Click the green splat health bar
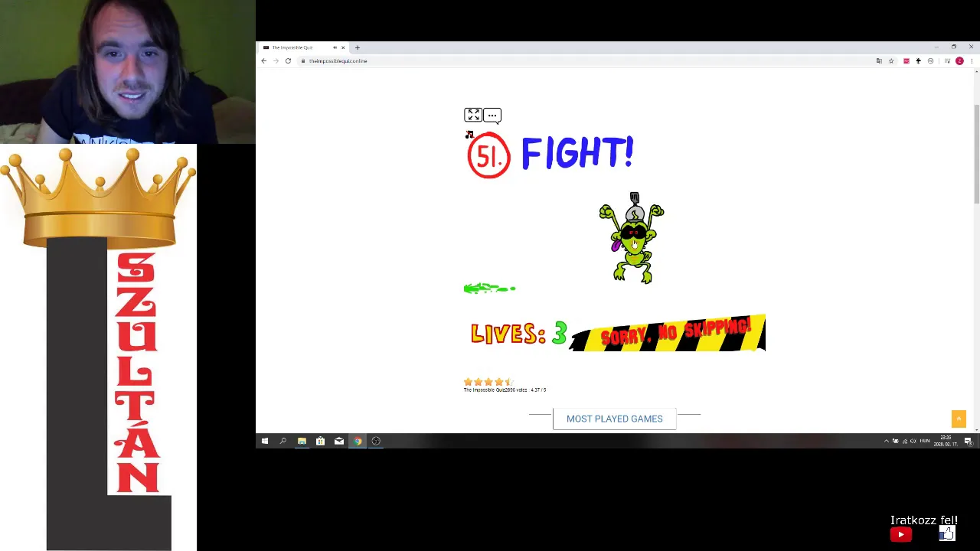980x551 pixels. (490, 289)
